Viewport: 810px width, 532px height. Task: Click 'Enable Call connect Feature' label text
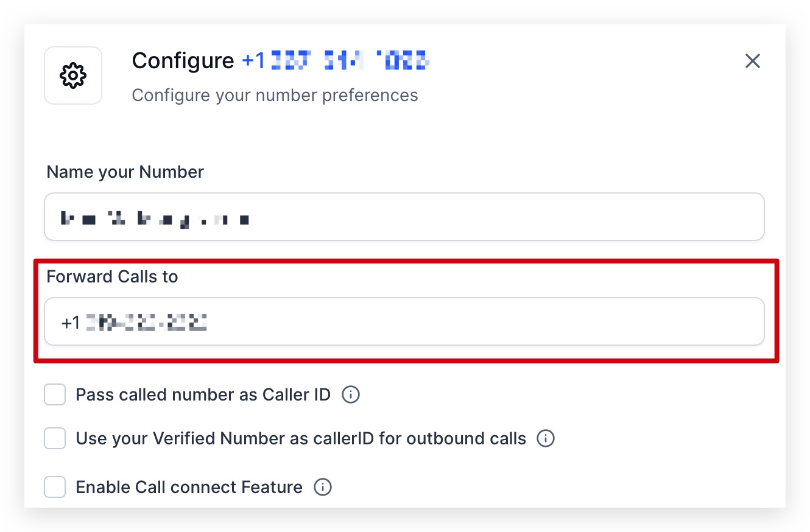[x=189, y=487]
